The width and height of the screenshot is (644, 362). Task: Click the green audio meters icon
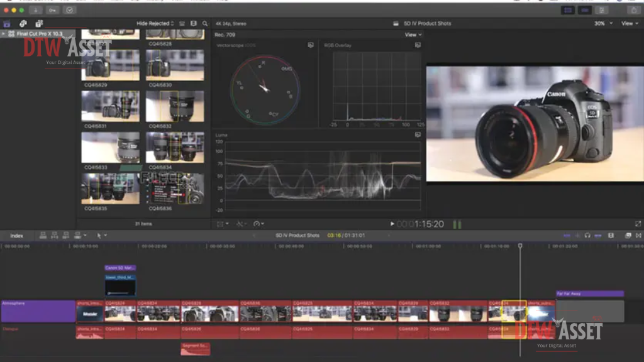tap(457, 224)
